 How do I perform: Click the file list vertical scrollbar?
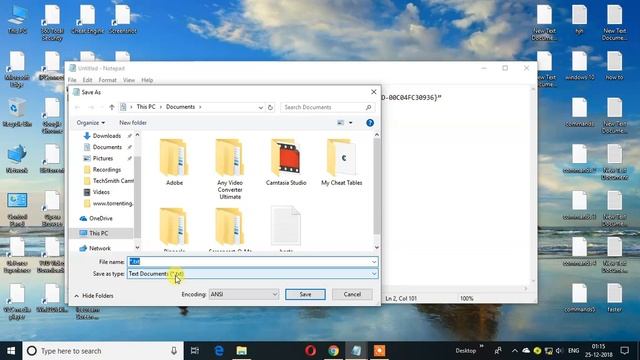click(x=376, y=187)
